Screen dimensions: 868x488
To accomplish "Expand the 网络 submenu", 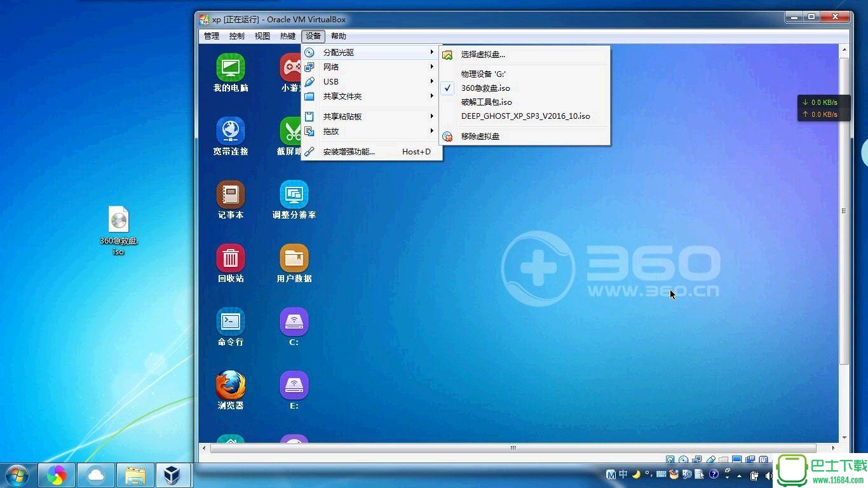I will [x=371, y=67].
